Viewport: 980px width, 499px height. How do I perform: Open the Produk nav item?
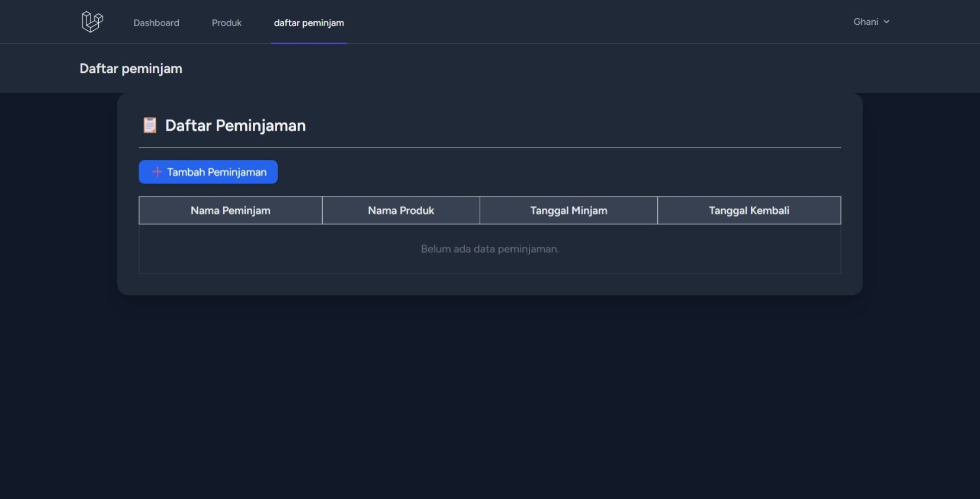[227, 22]
